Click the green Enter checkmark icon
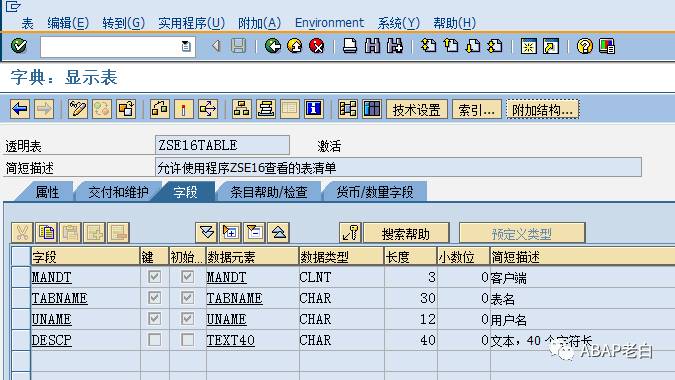The height and width of the screenshot is (380, 675). (x=19, y=46)
